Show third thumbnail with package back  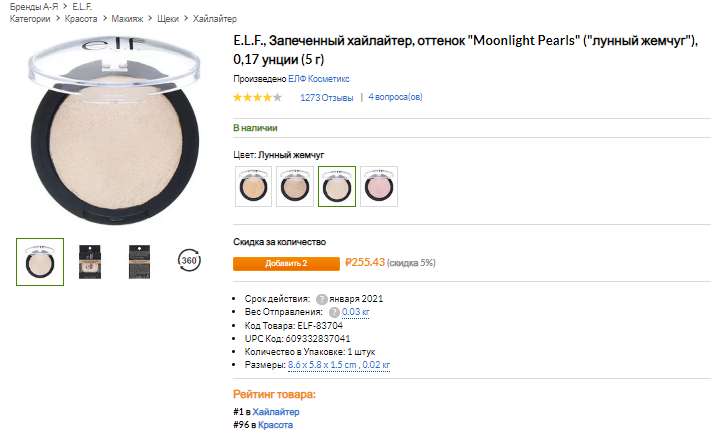[139, 261]
